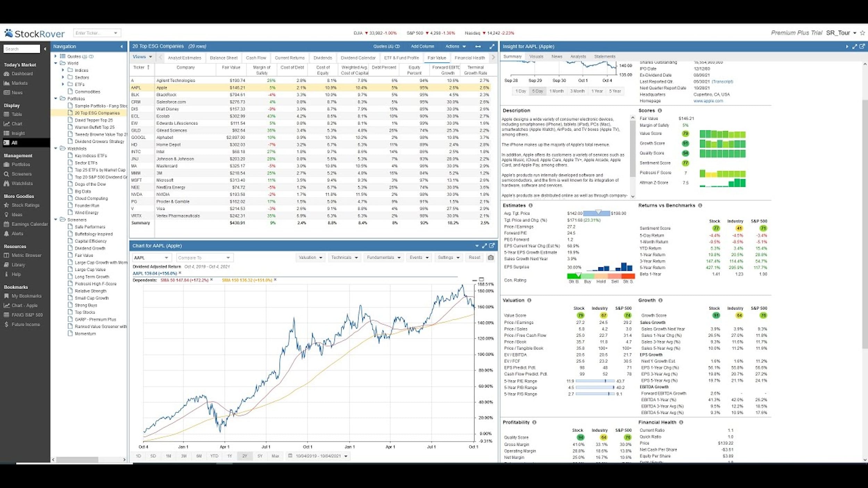Viewport: 868px width, 488px height.
Task: Switch the chart period to 5Y
Action: [260, 456]
